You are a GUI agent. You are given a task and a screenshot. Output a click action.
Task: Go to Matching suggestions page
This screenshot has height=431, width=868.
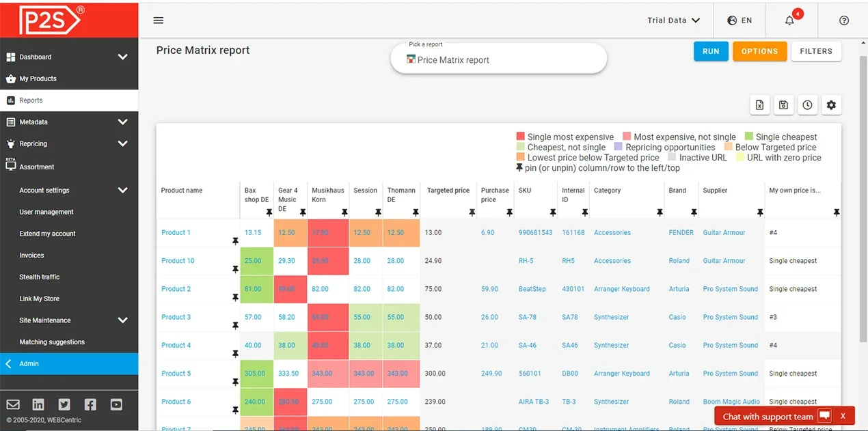click(52, 342)
